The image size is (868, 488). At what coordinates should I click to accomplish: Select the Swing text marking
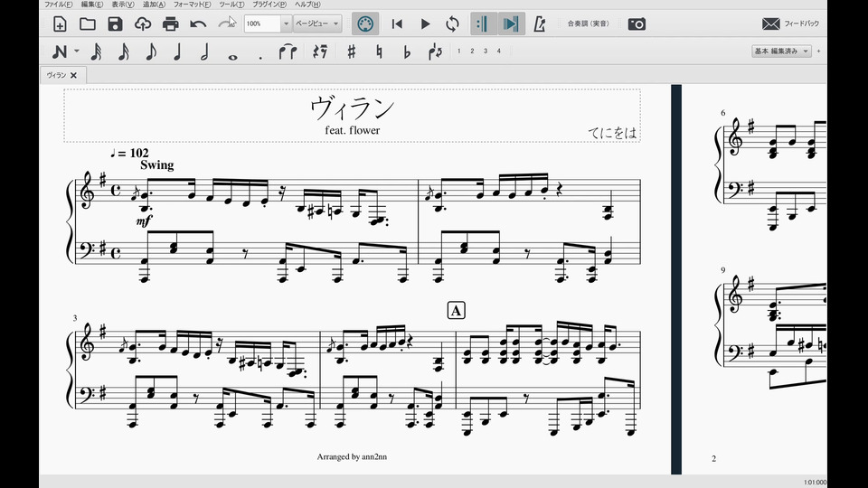pyautogui.click(x=157, y=164)
